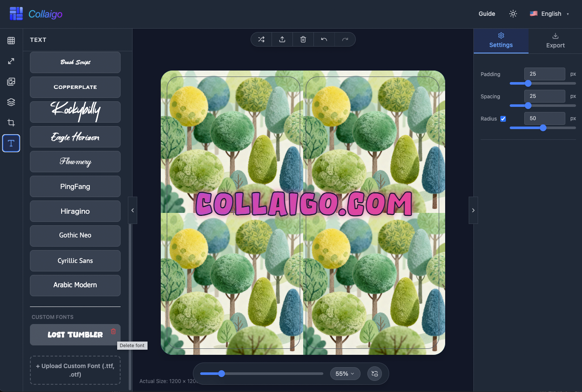The height and width of the screenshot is (392, 582).
Task: Switch to the Export tab
Action: [x=555, y=41]
